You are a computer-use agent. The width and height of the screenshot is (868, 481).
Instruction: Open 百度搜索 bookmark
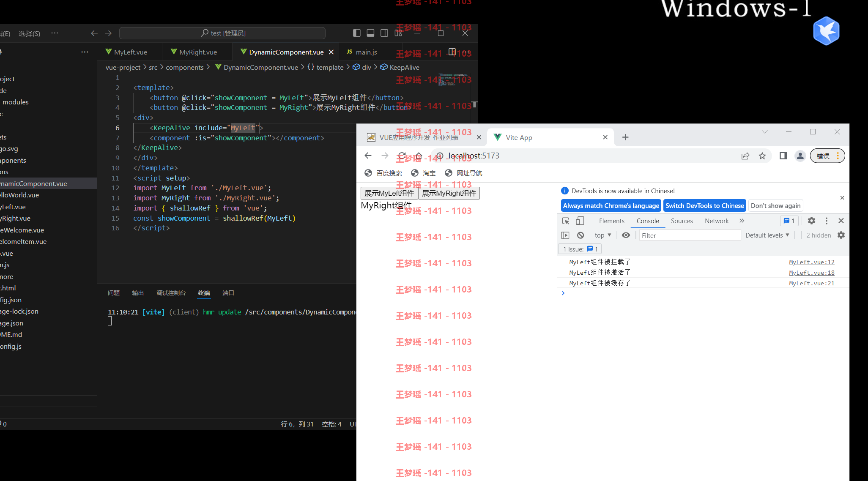click(383, 173)
